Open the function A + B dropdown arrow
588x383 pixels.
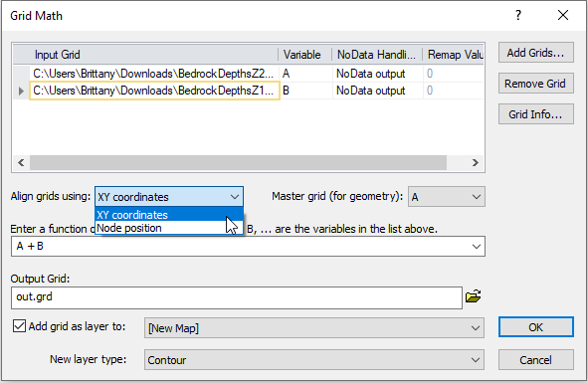(x=476, y=247)
